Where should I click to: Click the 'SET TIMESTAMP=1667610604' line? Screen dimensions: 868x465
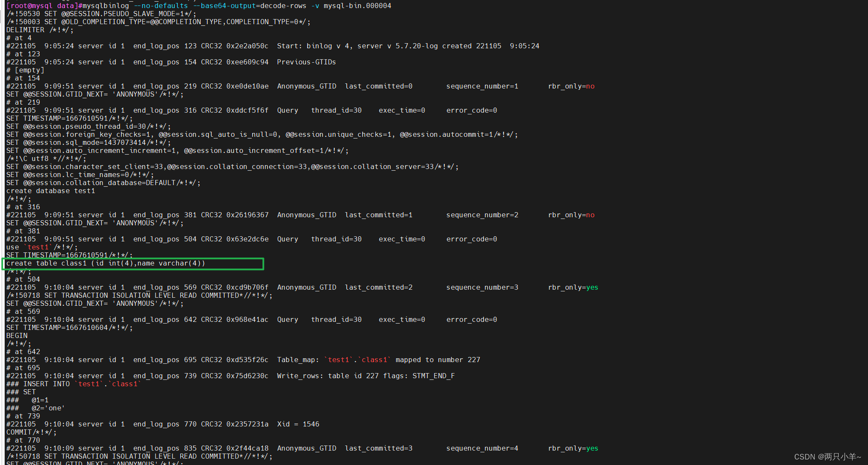point(69,327)
